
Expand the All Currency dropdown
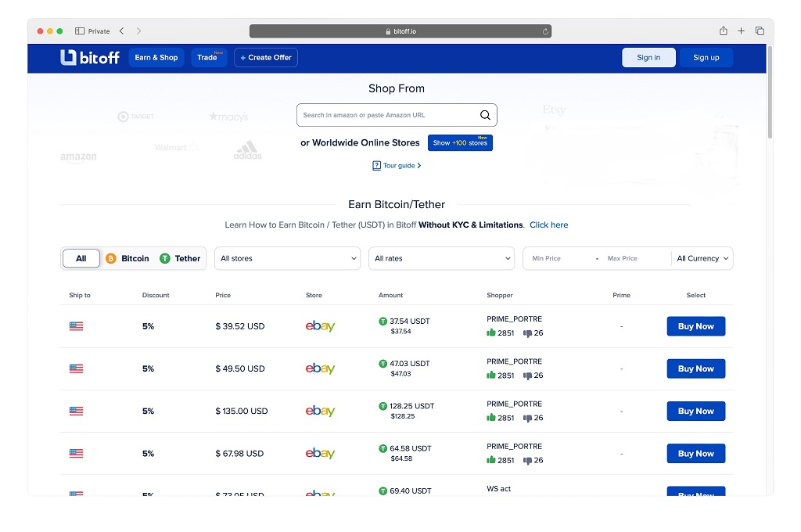[702, 258]
